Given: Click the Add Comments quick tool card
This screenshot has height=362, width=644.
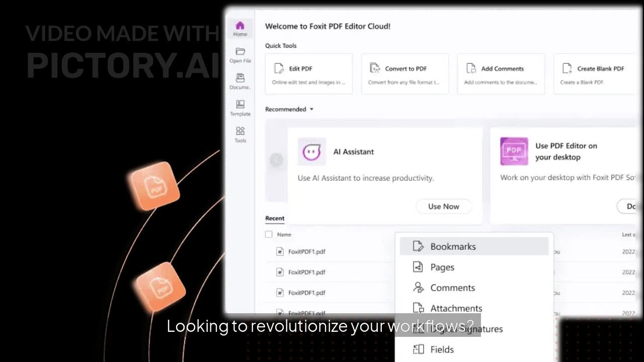Looking at the screenshot, I should click(501, 73).
